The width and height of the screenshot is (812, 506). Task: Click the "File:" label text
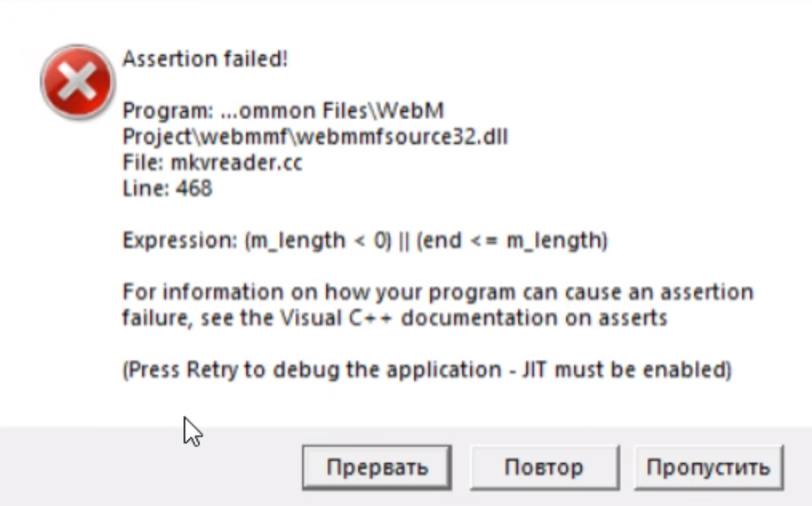tap(143, 163)
